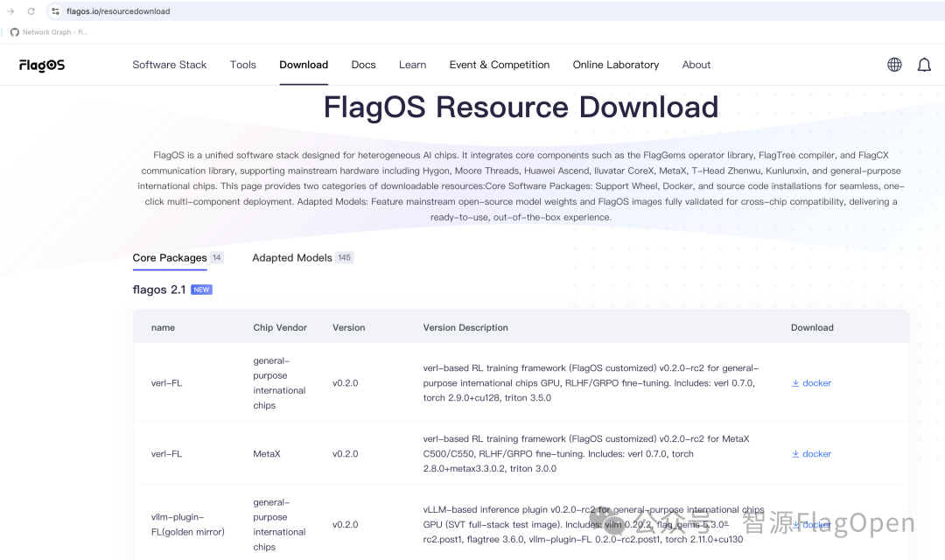Open the Tools menu
Viewport: 945px width, 560px height.
coord(243,65)
